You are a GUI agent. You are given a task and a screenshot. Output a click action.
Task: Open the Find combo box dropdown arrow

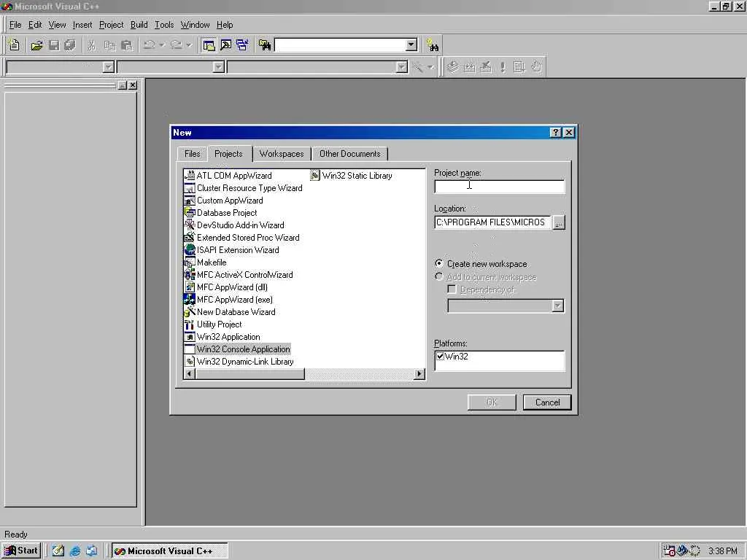[x=411, y=45]
